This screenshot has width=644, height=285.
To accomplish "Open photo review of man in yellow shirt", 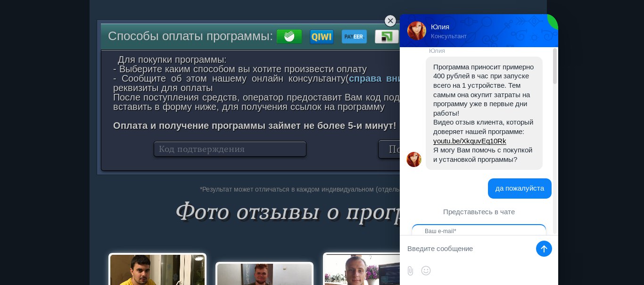I will (157, 269).
